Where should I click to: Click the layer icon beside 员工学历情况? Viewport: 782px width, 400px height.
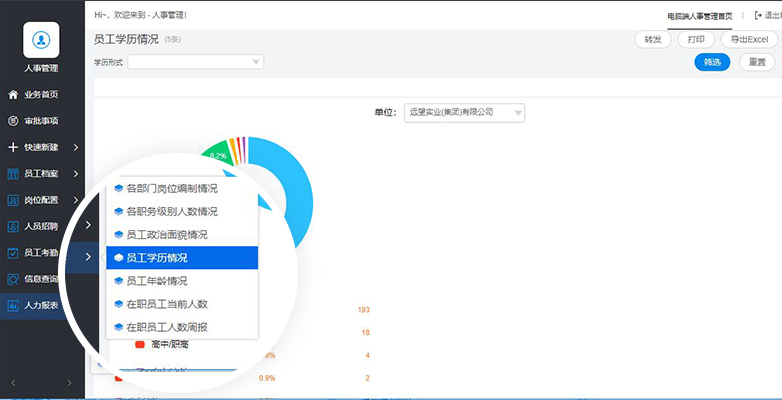[119, 258]
